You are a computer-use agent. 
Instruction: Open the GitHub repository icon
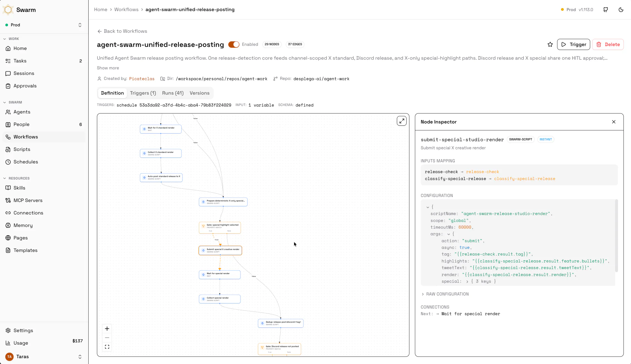click(606, 10)
